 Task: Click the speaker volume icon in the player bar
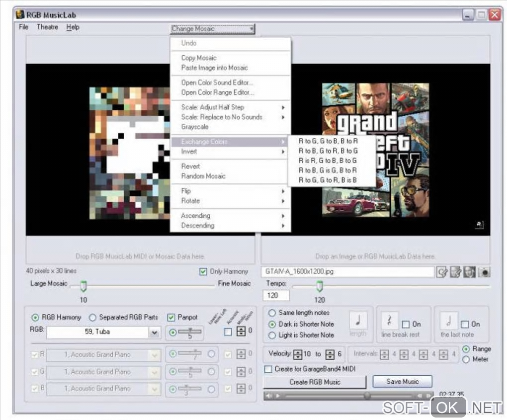click(269, 396)
